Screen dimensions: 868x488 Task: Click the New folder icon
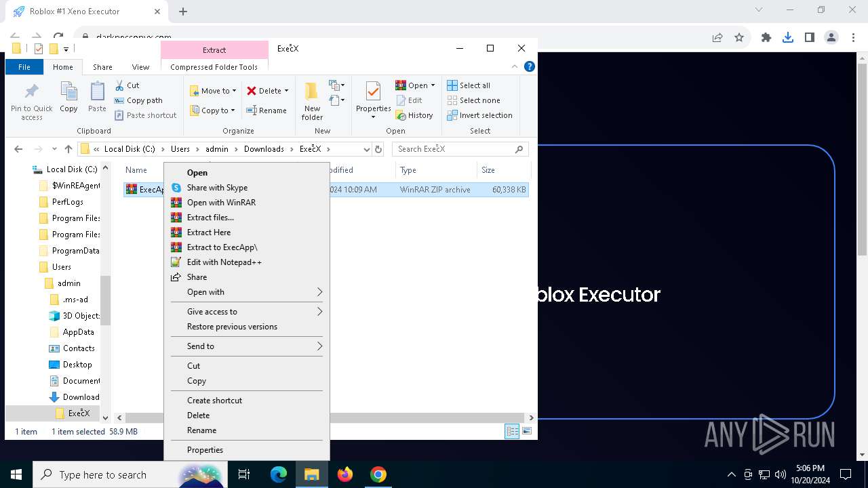coord(312,102)
